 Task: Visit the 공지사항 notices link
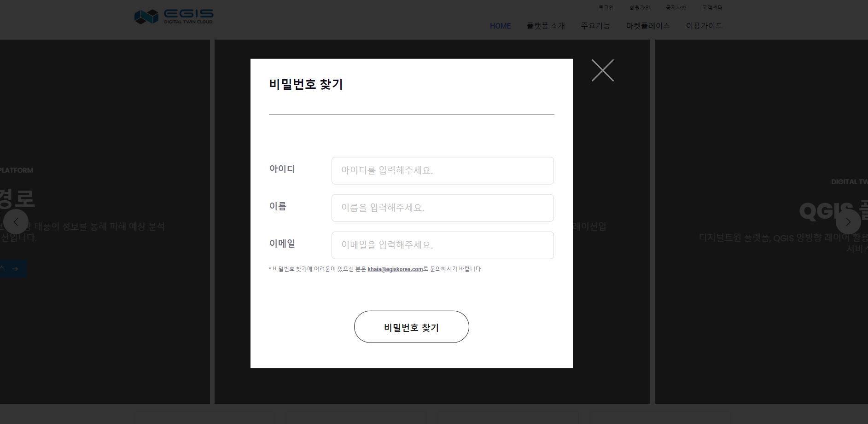[x=676, y=8]
